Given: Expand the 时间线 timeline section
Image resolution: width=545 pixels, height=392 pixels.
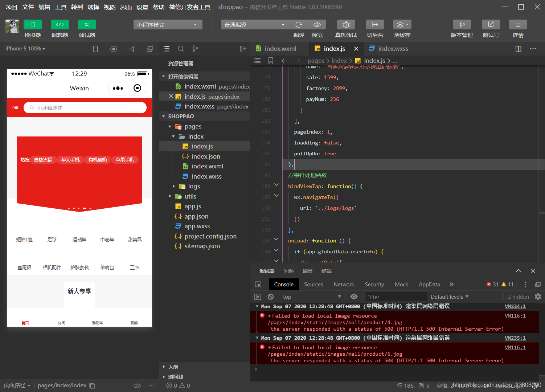Looking at the screenshot, I should (205, 377).
